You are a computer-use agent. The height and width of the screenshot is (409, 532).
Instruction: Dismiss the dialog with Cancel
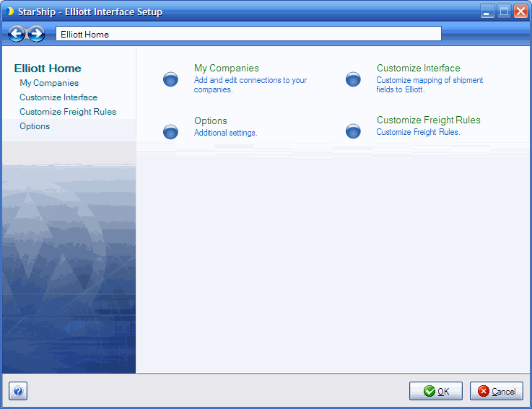point(497,391)
